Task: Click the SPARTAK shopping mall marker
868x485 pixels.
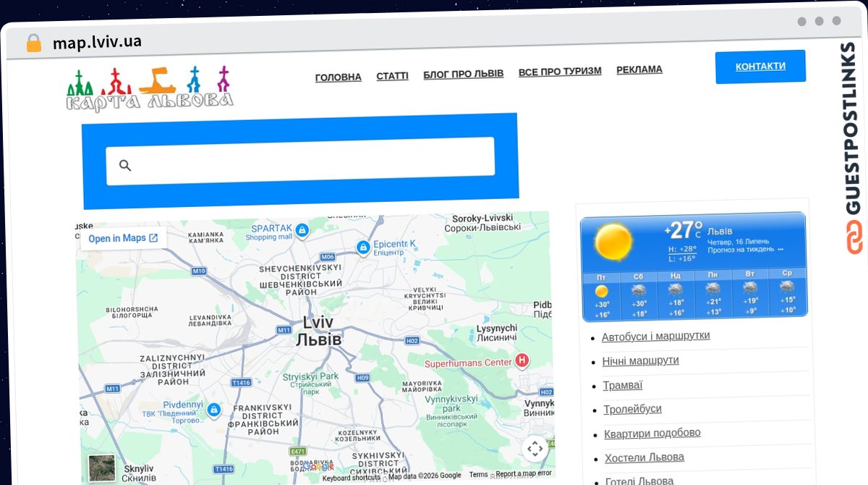Action: pos(302,231)
